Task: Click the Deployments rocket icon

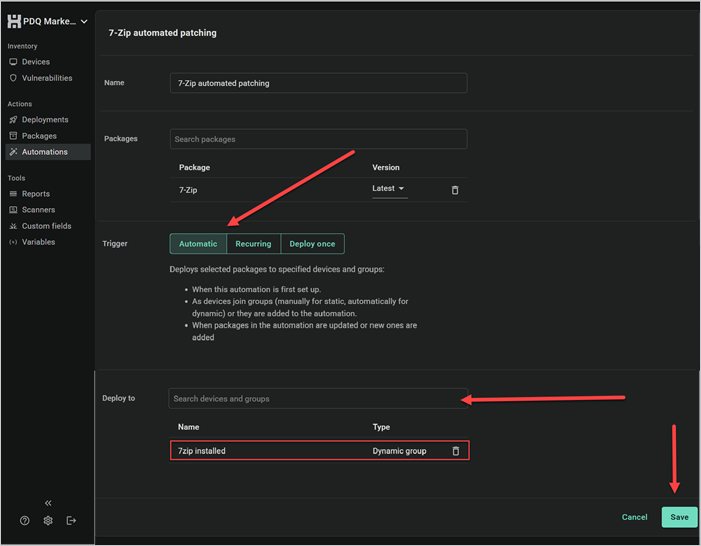Action: click(x=13, y=119)
